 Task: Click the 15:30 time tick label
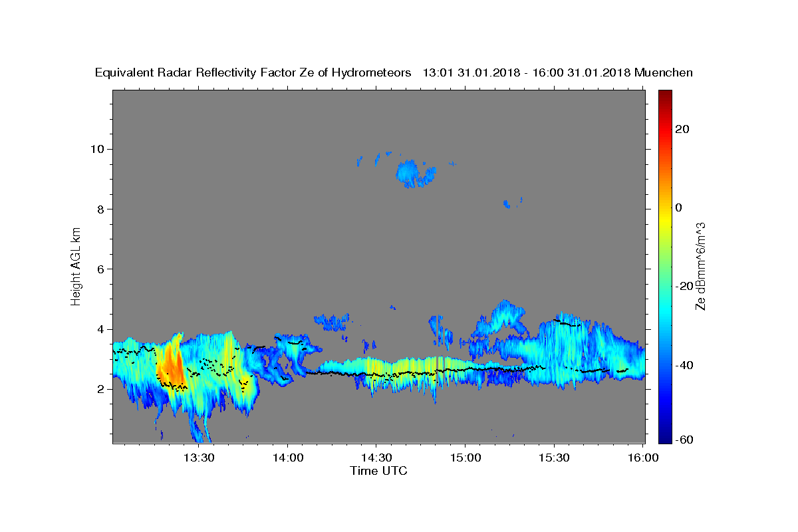coord(553,458)
